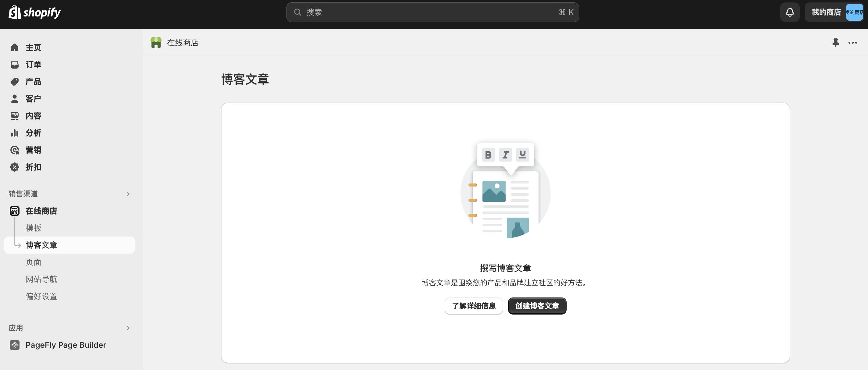Click the 主页 home icon

pos(15,48)
